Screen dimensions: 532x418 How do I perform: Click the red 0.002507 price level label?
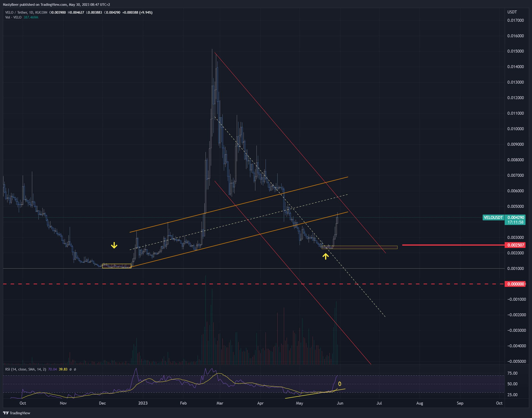coord(515,245)
